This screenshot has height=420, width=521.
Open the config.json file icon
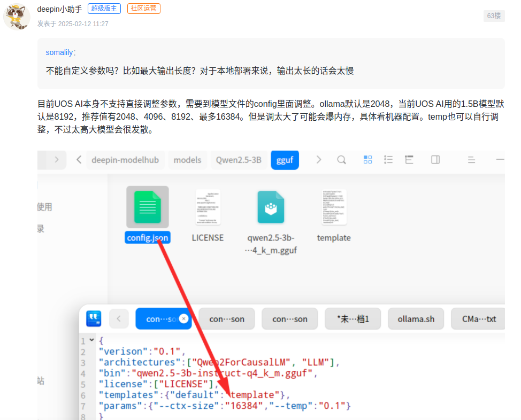pos(148,207)
